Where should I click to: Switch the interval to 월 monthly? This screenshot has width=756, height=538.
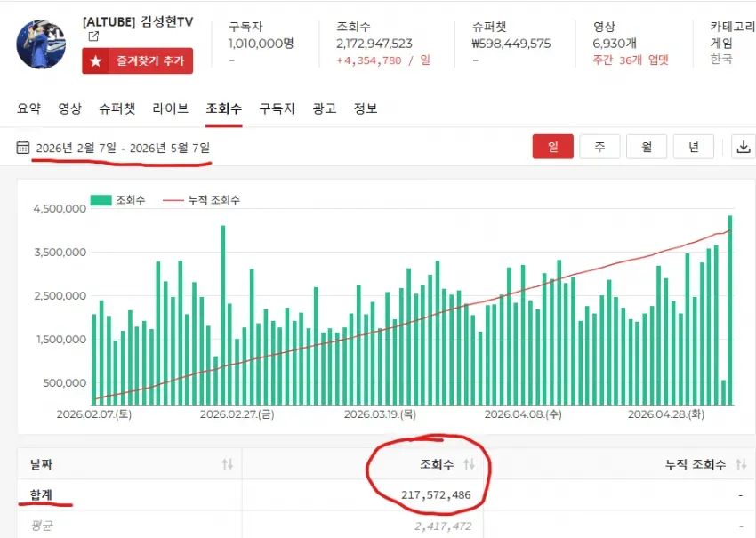pyautogui.click(x=647, y=147)
